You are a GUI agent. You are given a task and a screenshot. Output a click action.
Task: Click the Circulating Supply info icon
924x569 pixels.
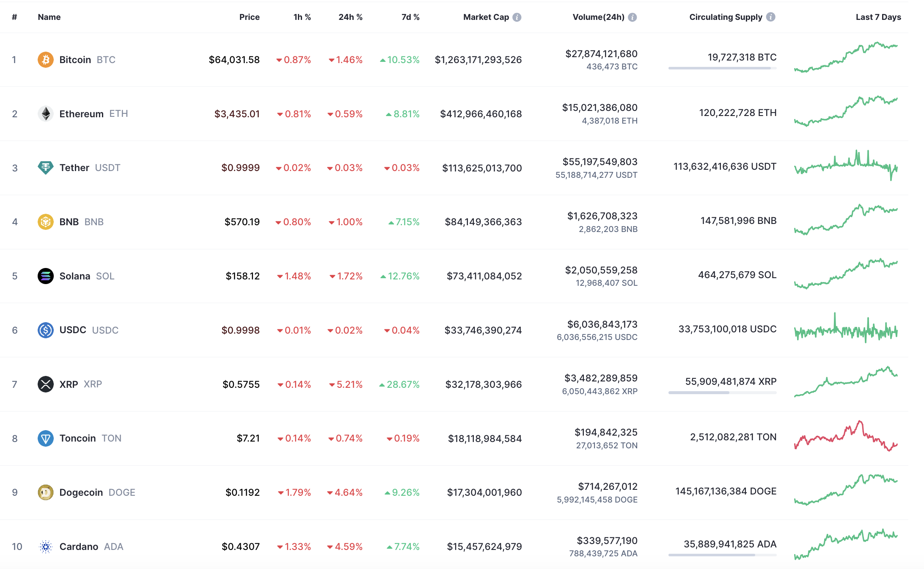click(x=771, y=17)
